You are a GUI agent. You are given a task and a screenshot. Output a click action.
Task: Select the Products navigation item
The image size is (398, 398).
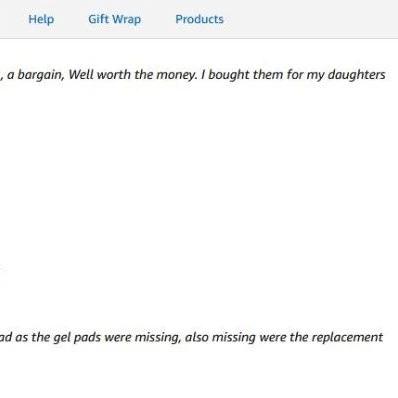click(199, 19)
